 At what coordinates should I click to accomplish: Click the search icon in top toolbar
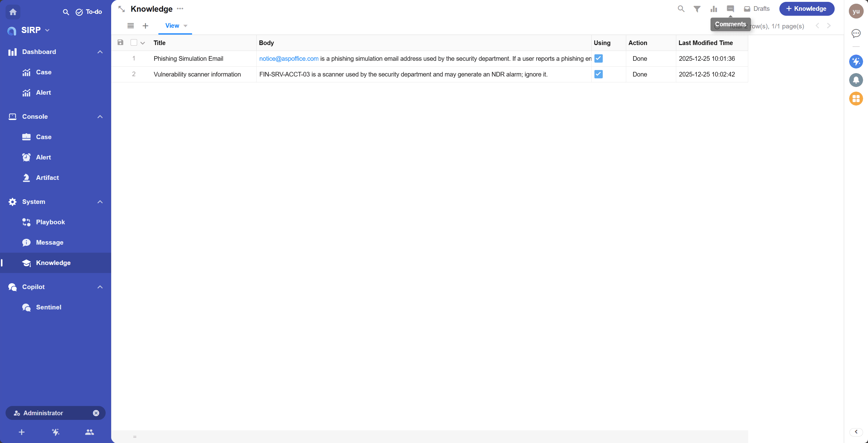[681, 9]
